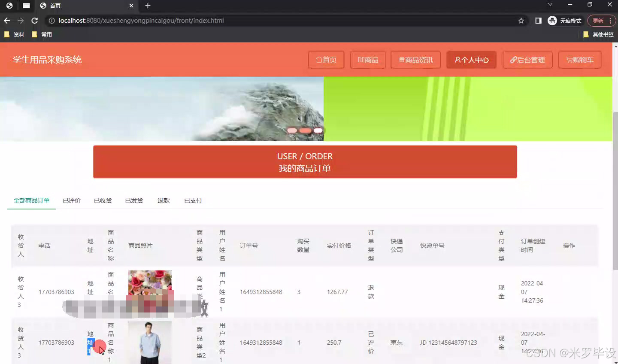Image resolution: width=618 pixels, height=364 pixels.
Task: Select the third carousel indicator dot
Action: (318, 130)
